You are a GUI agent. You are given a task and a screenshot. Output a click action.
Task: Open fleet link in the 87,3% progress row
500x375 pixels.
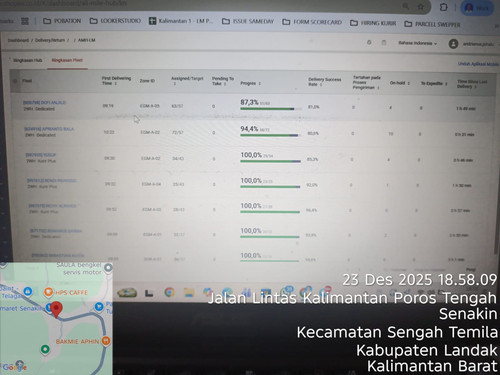(44, 103)
